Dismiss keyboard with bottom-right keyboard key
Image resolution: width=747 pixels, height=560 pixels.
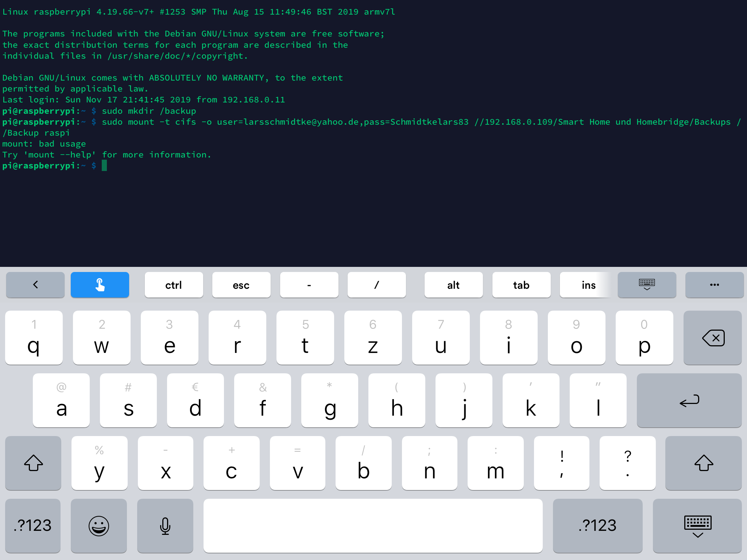(x=697, y=525)
